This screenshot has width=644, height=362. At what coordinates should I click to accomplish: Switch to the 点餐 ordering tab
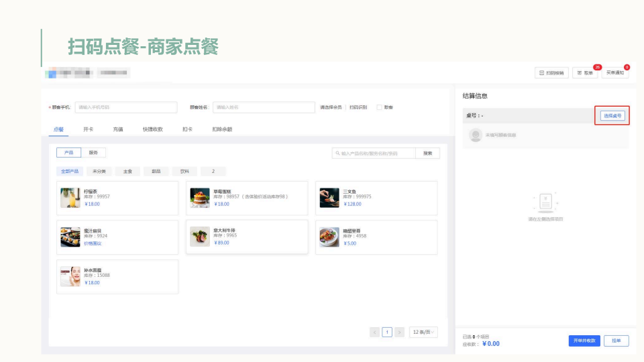59,129
